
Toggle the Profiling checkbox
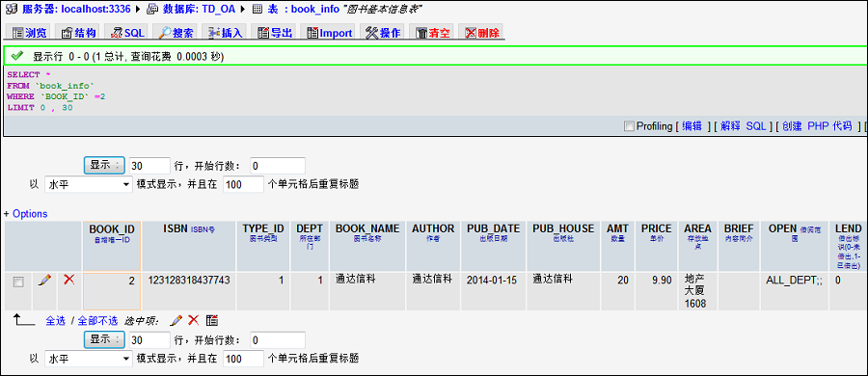click(x=629, y=126)
